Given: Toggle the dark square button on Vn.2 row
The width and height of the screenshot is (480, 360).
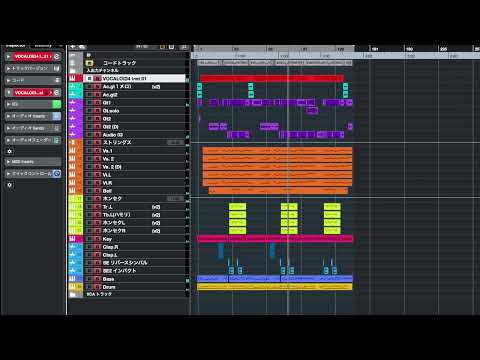Looking at the screenshot, I should pyautogui.click(x=89, y=159).
